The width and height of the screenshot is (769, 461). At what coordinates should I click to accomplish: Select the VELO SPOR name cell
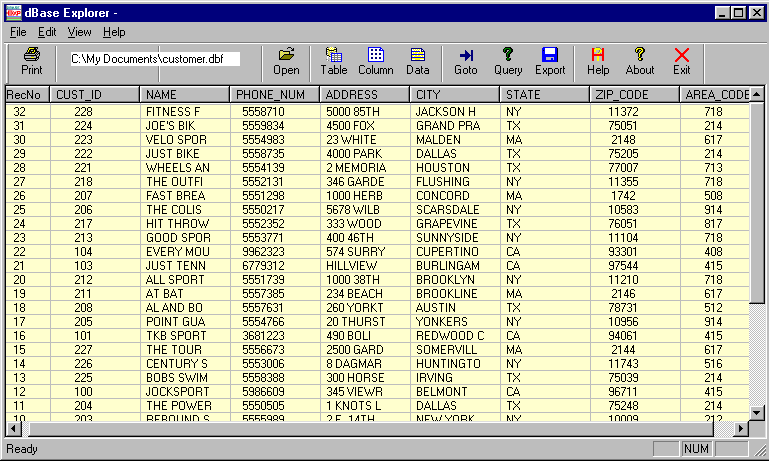click(x=185, y=140)
